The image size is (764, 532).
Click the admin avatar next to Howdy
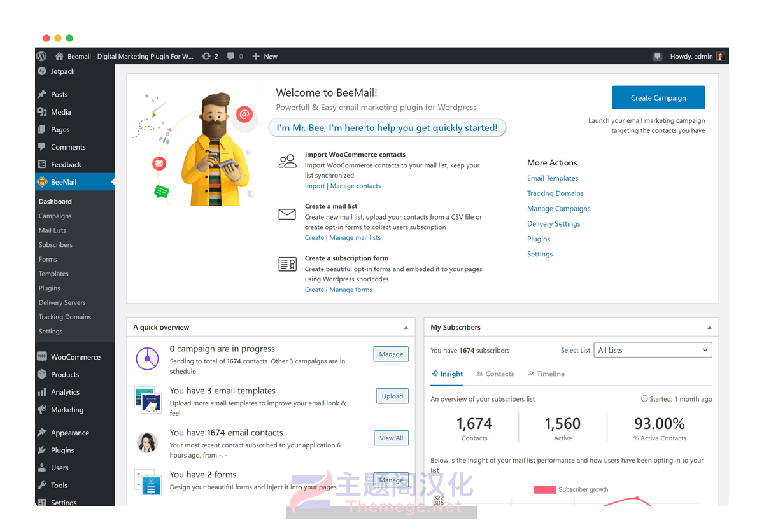[721, 56]
